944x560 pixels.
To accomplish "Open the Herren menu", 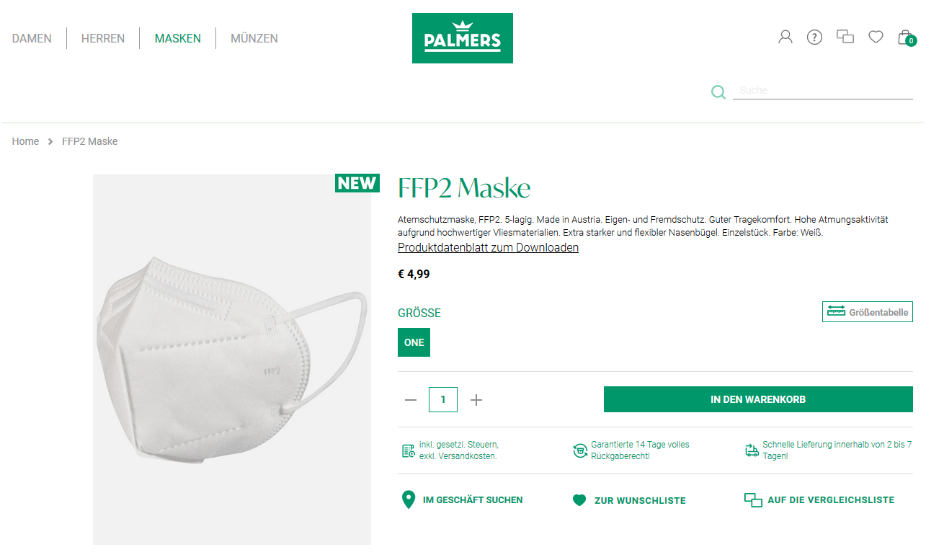I will click(x=103, y=38).
